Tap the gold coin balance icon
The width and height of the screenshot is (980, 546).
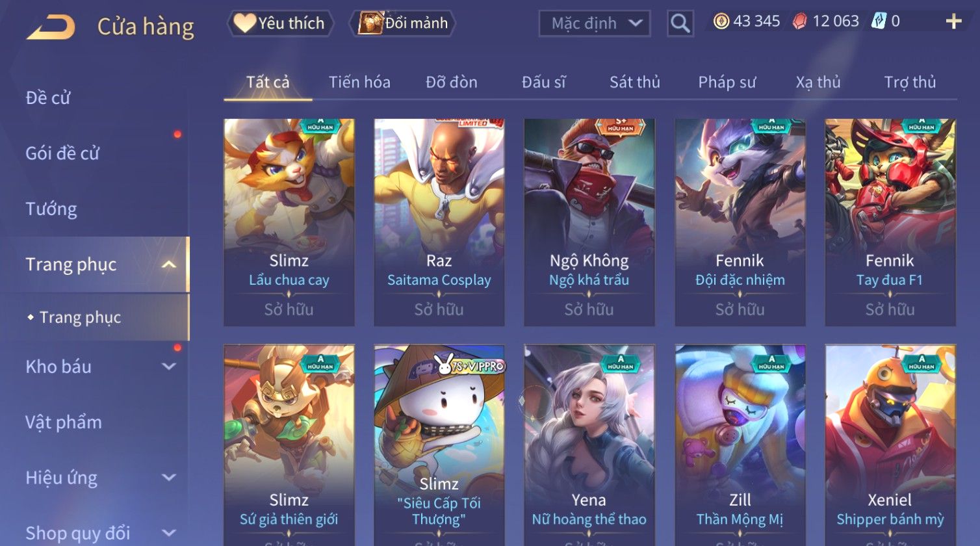click(x=721, y=21)
